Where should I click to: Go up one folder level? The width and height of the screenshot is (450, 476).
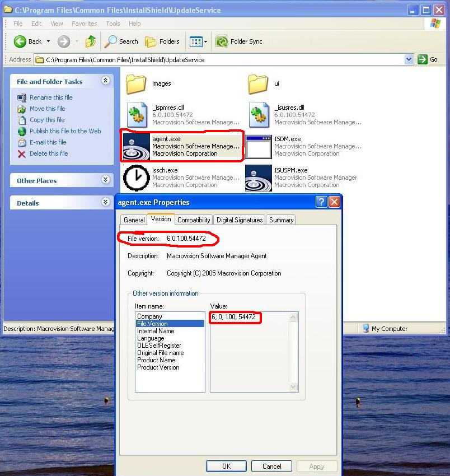[91, 41]
